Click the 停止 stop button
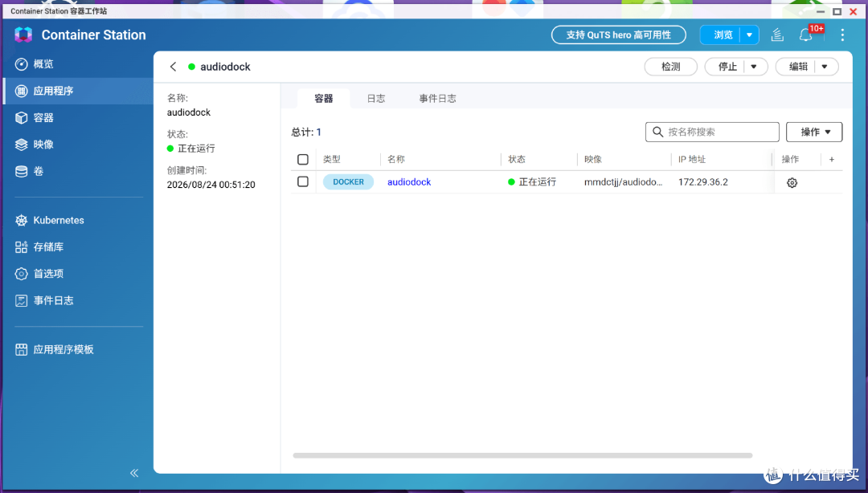The height and width of the screenshot is (493, 868). (727, 67)
